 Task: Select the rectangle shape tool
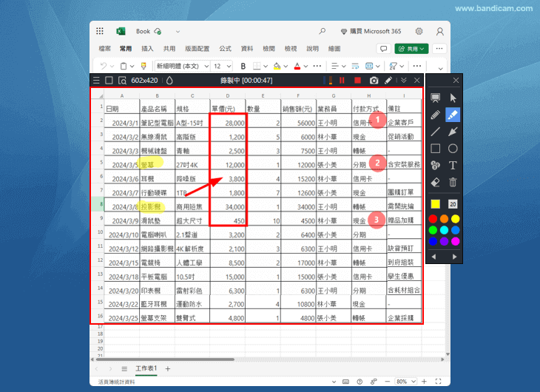pos(435,149)
